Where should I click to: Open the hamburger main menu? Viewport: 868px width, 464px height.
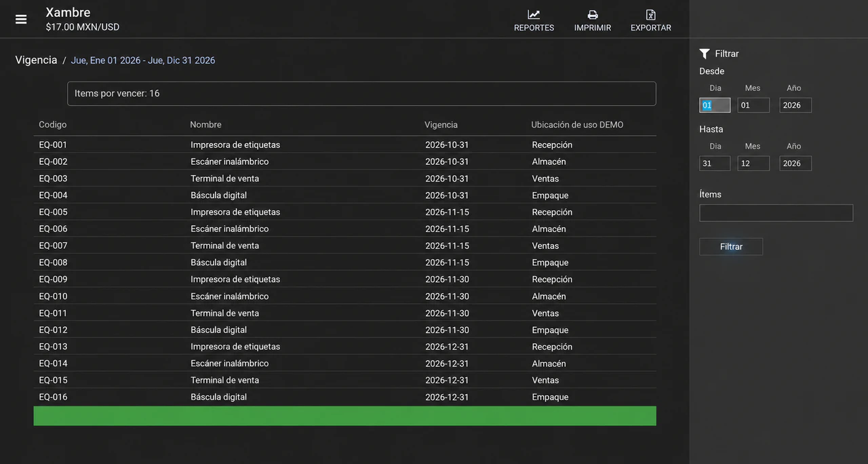pyautogui.click(x=21, y=20)
